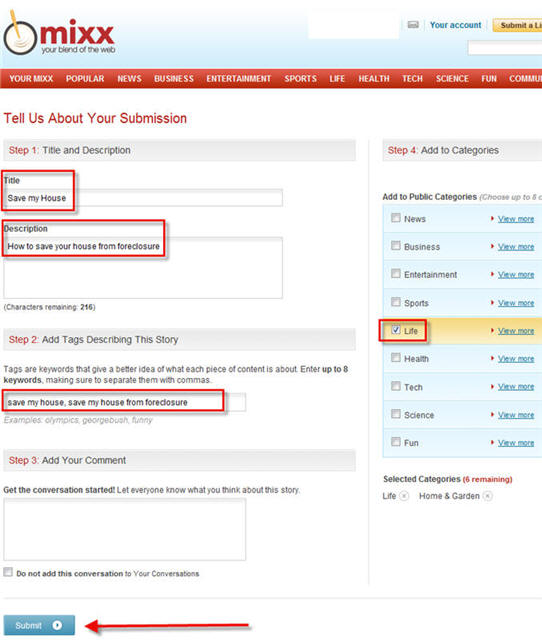Check the Business category checkbox
Screen dimensions: 542x644
[x=396, y=246]
